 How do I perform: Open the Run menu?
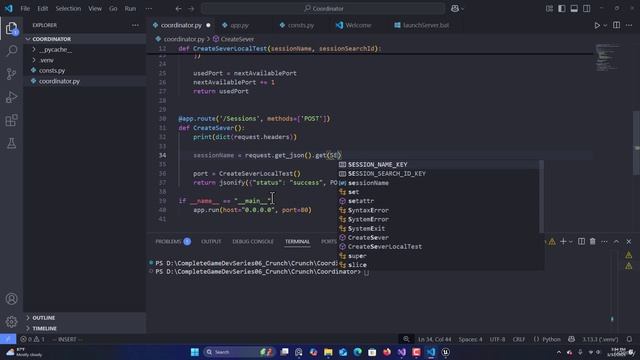click(130, 9)
